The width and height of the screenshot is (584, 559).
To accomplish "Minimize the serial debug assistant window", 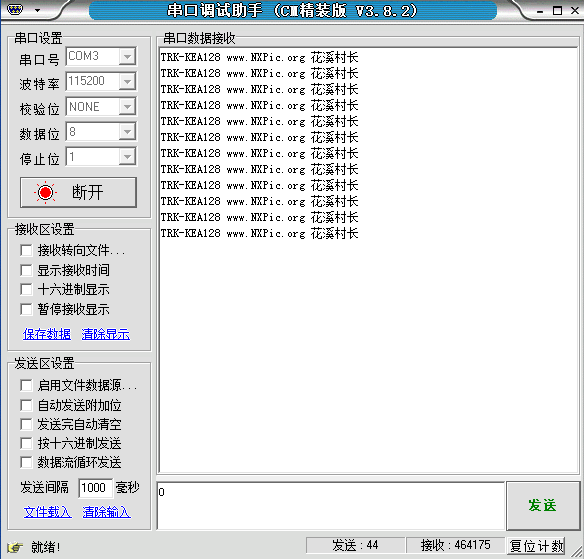I will [540, 11].
